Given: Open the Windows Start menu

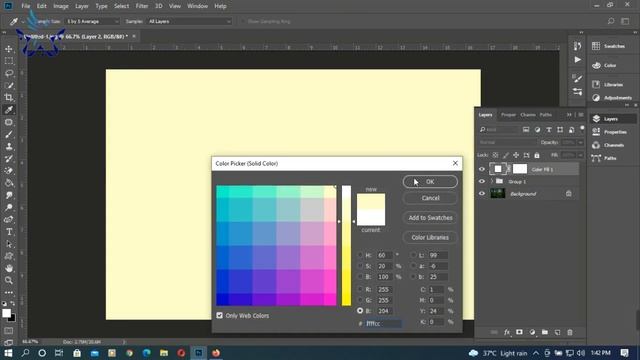Looking at the screenshot, I should (x=8, y=353).
